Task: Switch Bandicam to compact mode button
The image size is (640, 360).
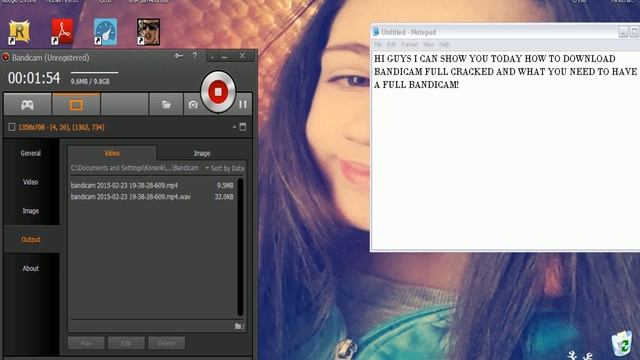Action: (x=212, y=57)
